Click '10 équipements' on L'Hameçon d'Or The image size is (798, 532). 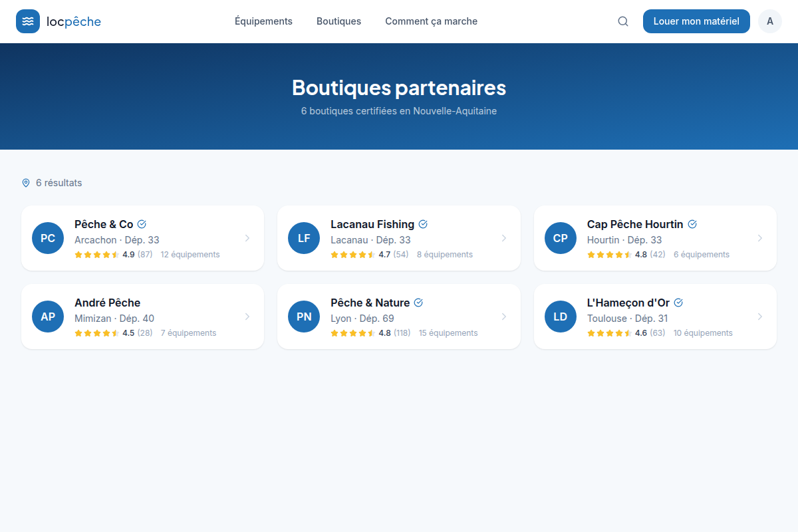click(x=703, y=333)
